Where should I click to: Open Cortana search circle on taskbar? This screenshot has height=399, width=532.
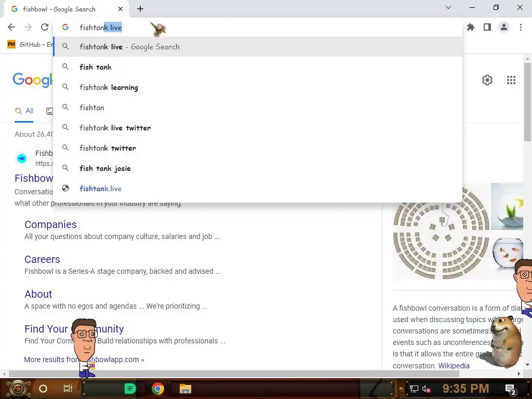point(43,389)
